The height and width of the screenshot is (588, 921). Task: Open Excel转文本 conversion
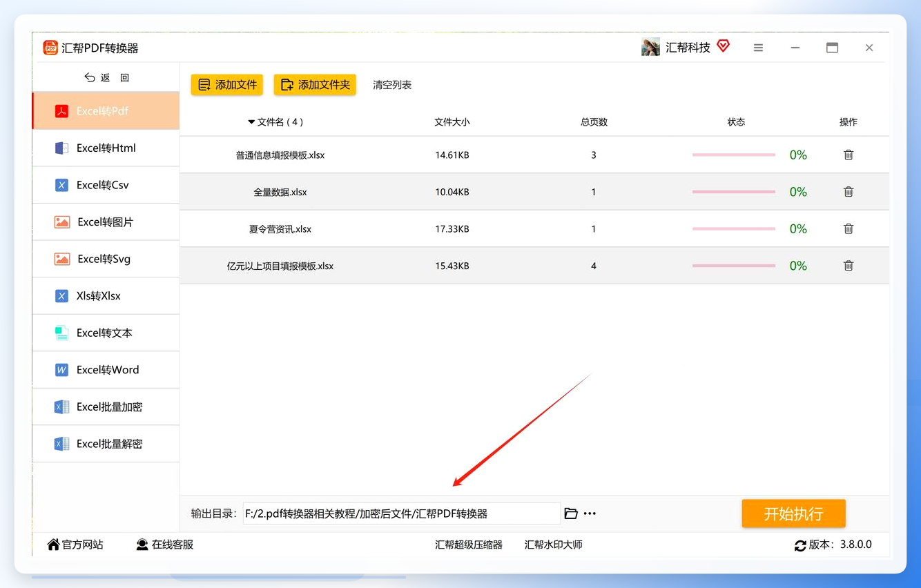coord(106,333)
